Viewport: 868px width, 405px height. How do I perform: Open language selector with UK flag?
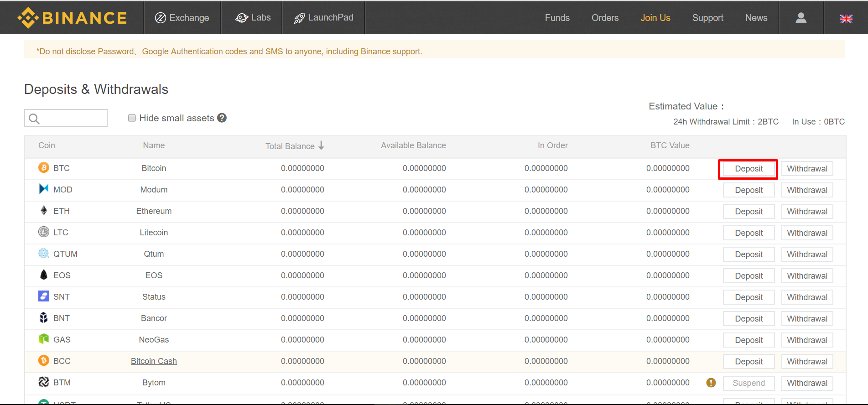click(x=846, y=18)
